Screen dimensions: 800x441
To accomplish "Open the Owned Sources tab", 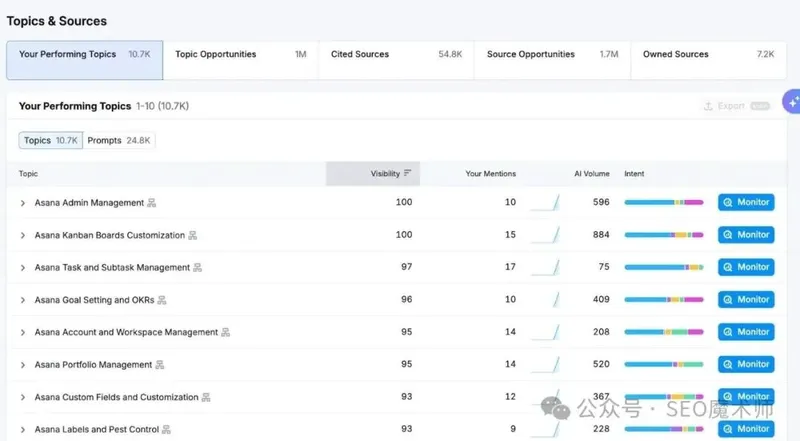I will pyautogui.click(x=708, y=55).
